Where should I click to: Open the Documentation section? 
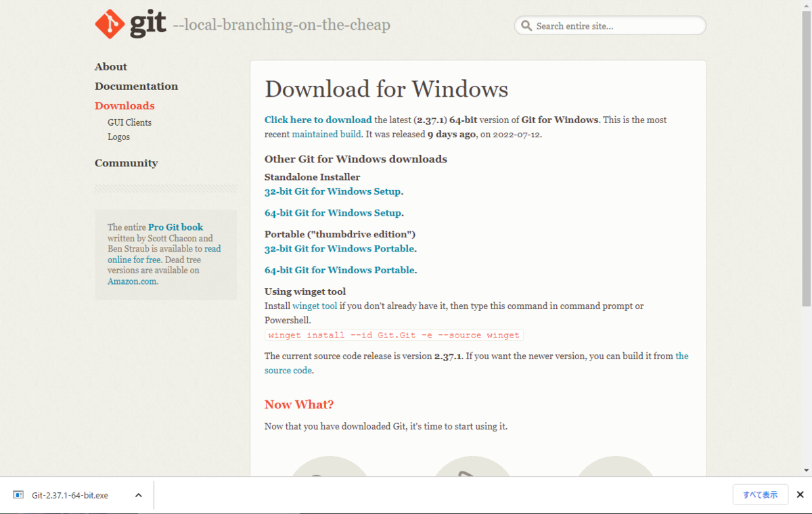(x=136, y=86)
